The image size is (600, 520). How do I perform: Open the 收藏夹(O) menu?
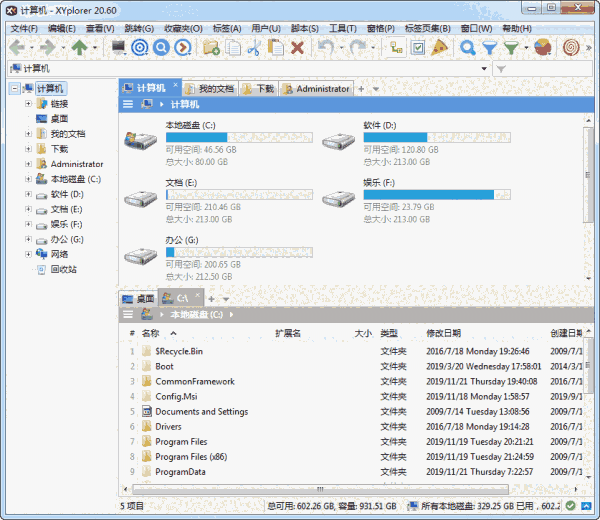click(x=183, y=29)
